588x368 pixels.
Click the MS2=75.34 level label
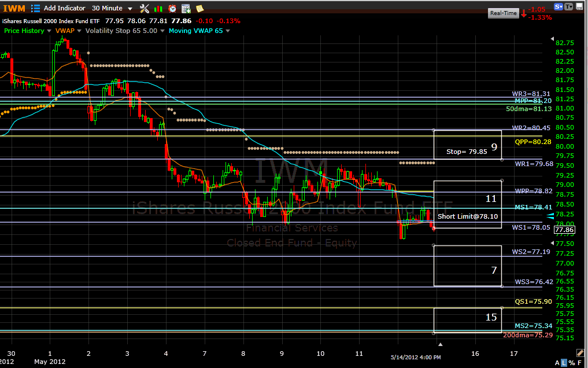point(533,326)
